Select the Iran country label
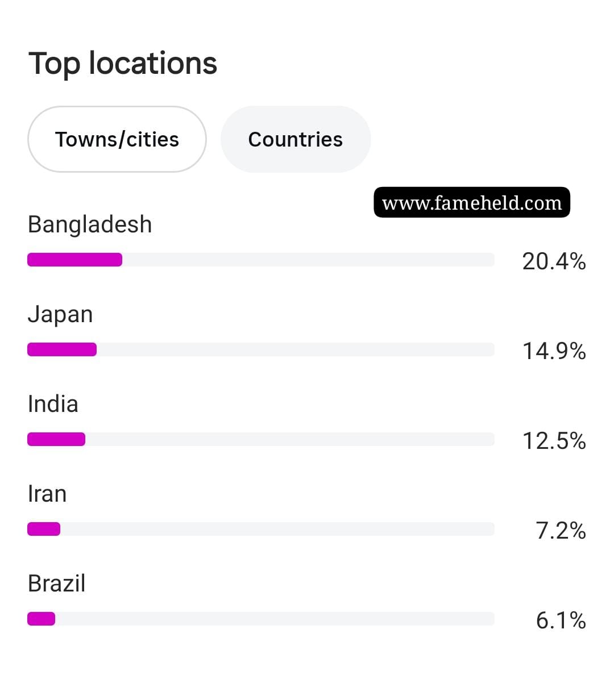 [47, 494]
